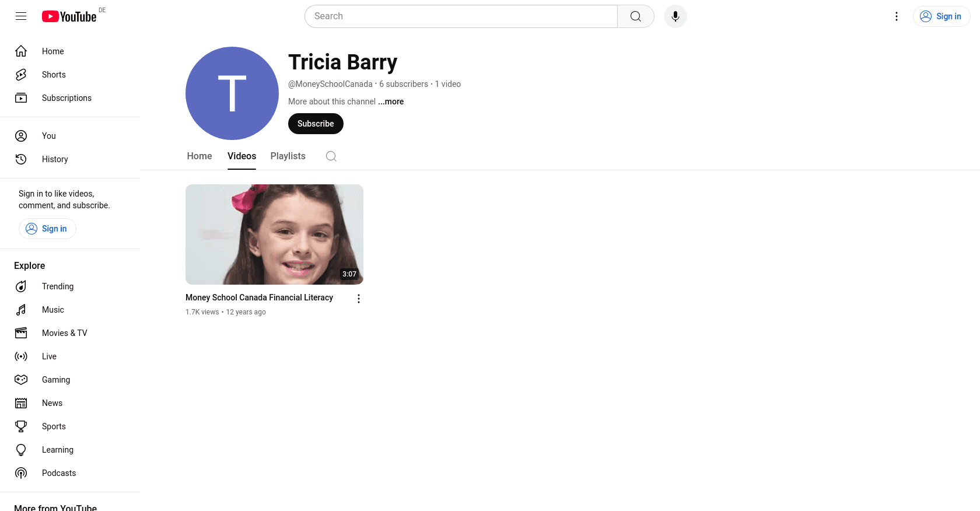The image size is (980, 511).
Task: Click the YouTube logo
Action: pyautogui.click(x=69, y=16)
